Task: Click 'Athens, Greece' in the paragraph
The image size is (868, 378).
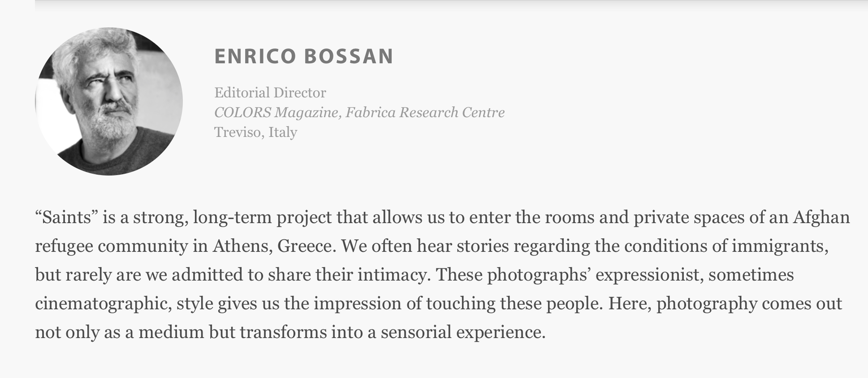Action: pyautogui.click(x=274, y=246)
